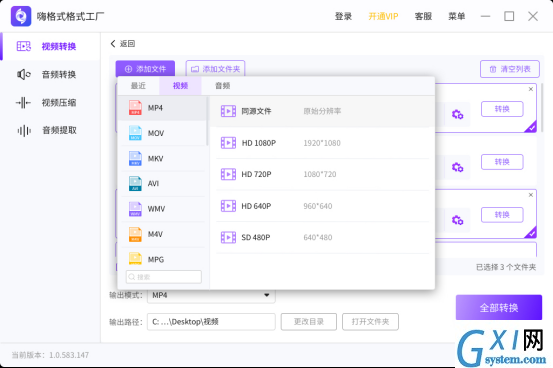This screenshot has height=368, width=553.
Task: Choose the 同源文件 original resolution option
Action: pyautogui.click(x=323, y=111)
